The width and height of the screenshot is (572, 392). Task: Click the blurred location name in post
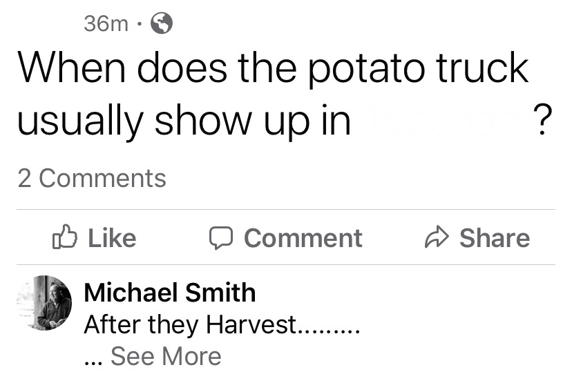[441, 121]
